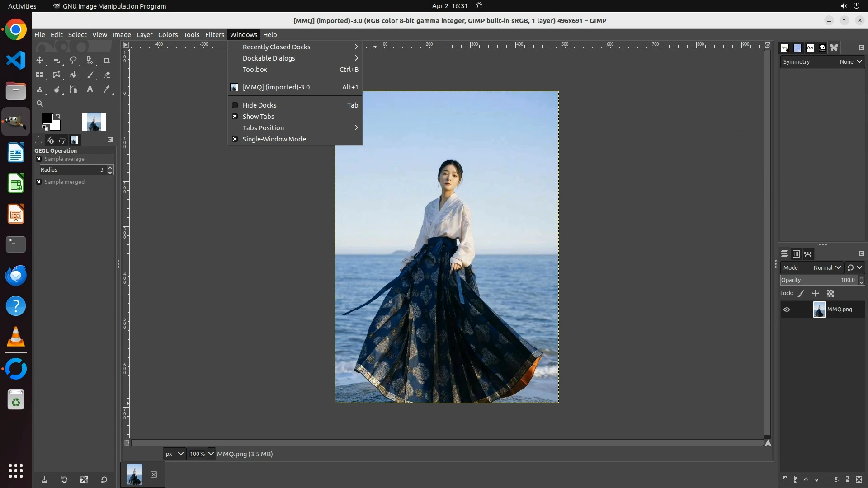Open the layer Mode Normal dropdown

[826, 267]
